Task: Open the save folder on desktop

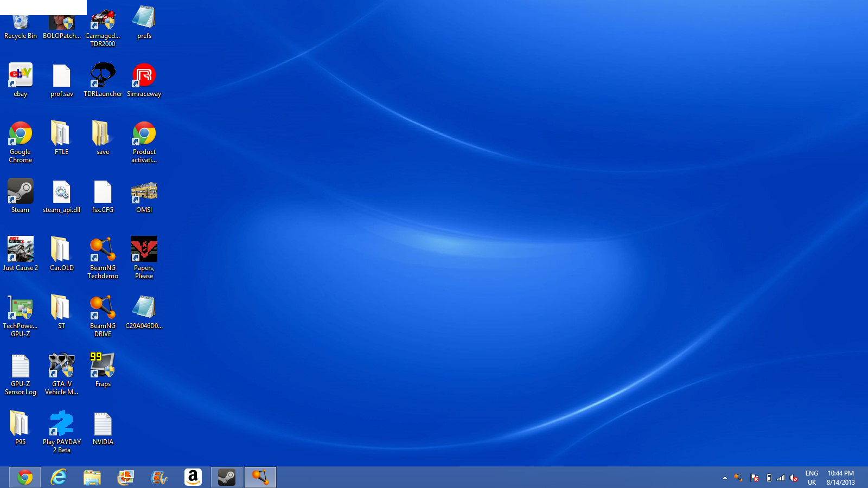Action: tap(103, 138)
